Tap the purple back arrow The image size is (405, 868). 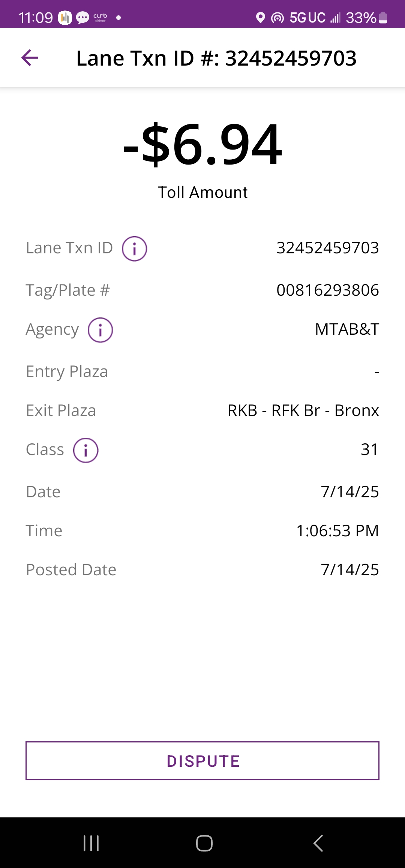coord(30,58)
